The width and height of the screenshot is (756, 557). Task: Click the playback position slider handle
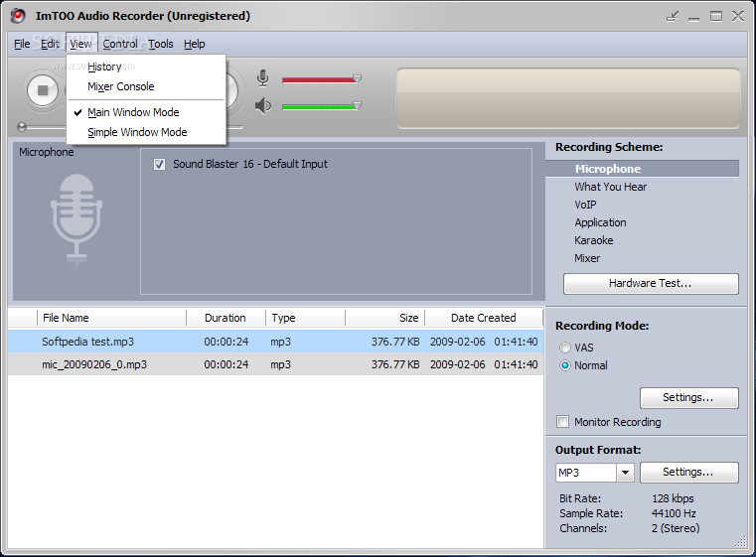[21, 127]
